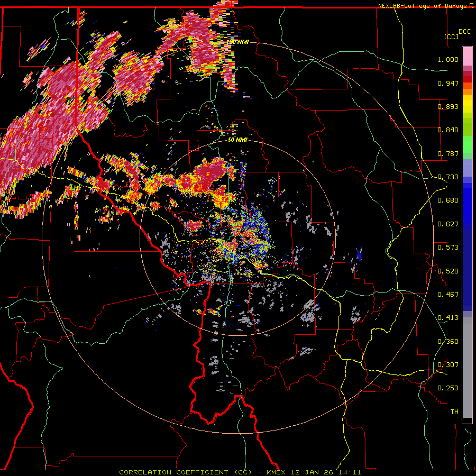Click the Correlation Coefficient KMSX footer caption
Image resolution: width=476 pixels, height=476 pixels.
point(240,472)
